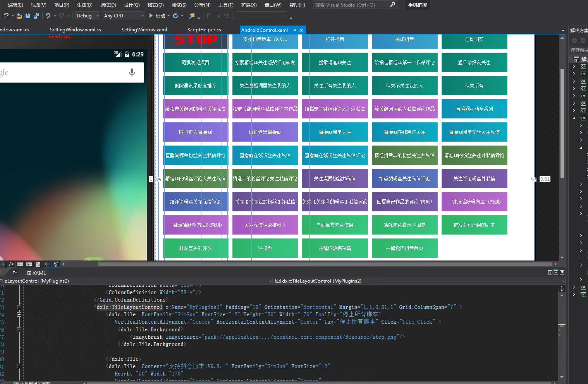Click the 发视频 tile

pos(265,248)
